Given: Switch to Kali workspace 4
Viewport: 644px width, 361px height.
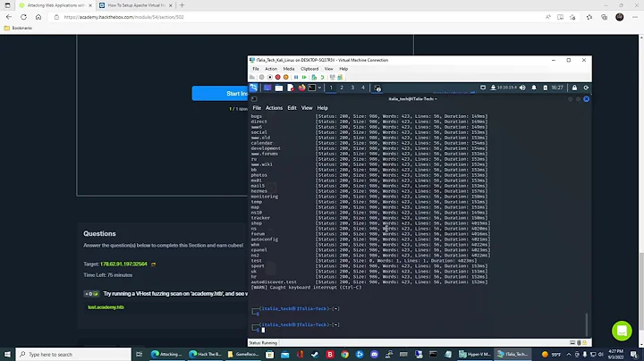Looking at the screenshot, I should 363,88.
